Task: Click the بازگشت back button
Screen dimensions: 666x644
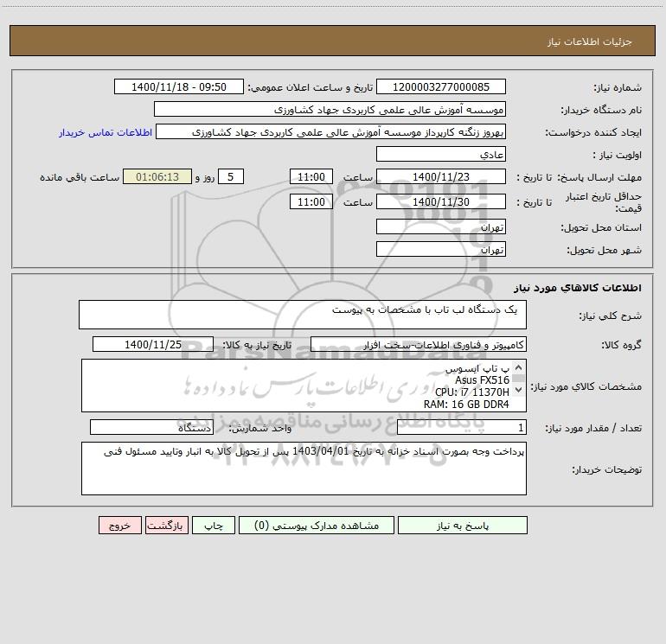Action: [166, 525]
